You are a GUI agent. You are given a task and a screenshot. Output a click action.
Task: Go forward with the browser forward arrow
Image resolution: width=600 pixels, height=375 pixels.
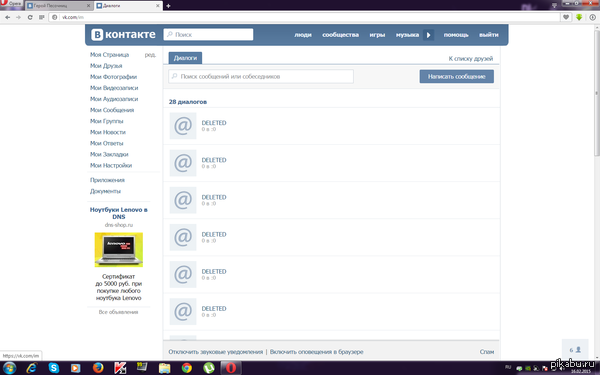(x=18, y=17)
